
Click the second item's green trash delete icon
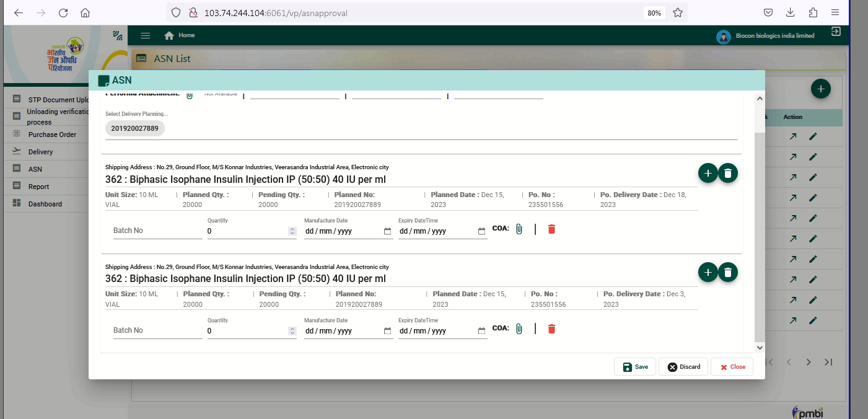(x=728, y=273)
